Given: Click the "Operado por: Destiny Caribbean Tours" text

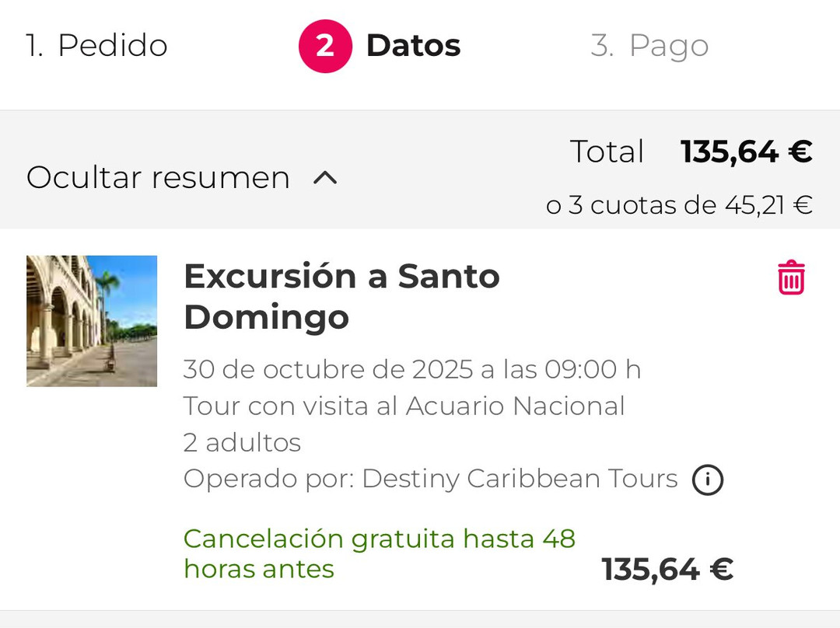Looking at the screenshot, I should coord(430,479).
